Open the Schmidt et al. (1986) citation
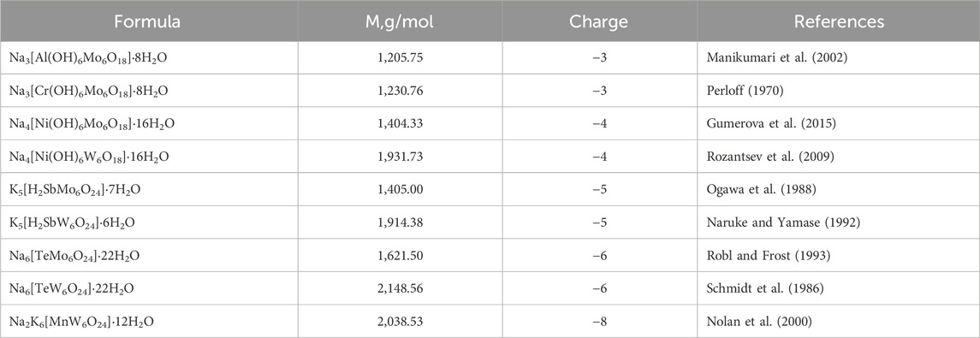 pos(757,288)
